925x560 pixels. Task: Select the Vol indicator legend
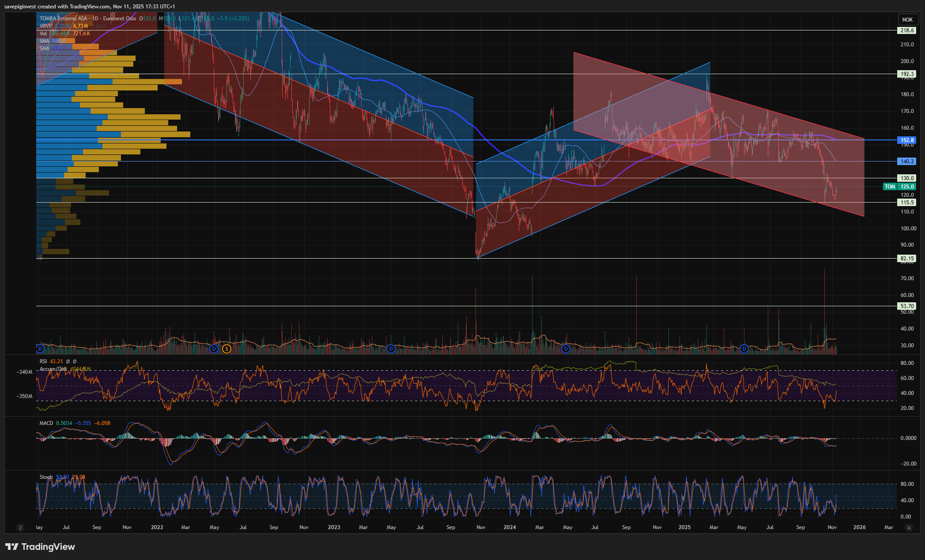click(43, 34)
